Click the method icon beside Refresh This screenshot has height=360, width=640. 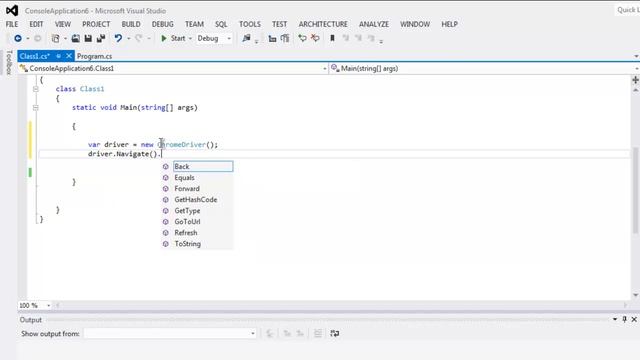tap(166, 233)
